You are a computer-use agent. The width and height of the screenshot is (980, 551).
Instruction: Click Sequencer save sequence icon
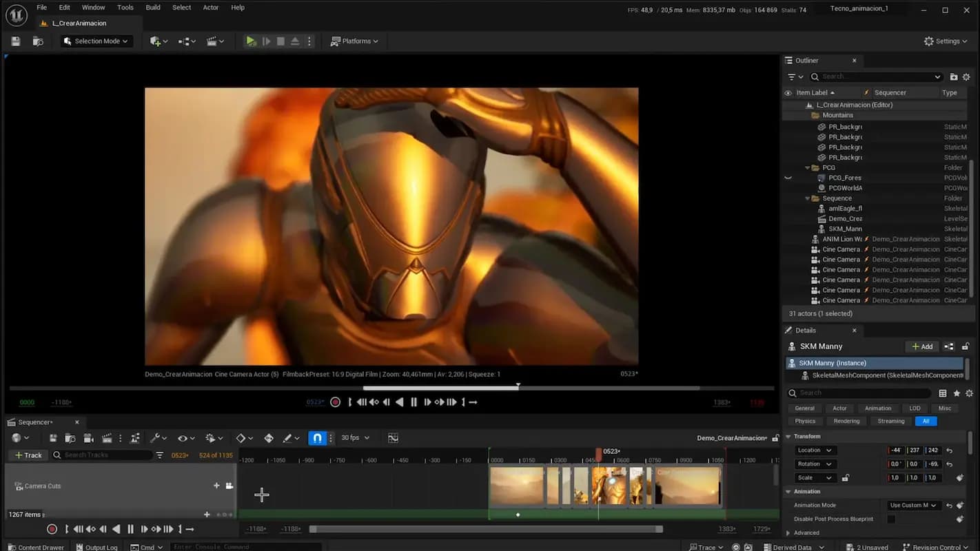click(x=53, y=438)
